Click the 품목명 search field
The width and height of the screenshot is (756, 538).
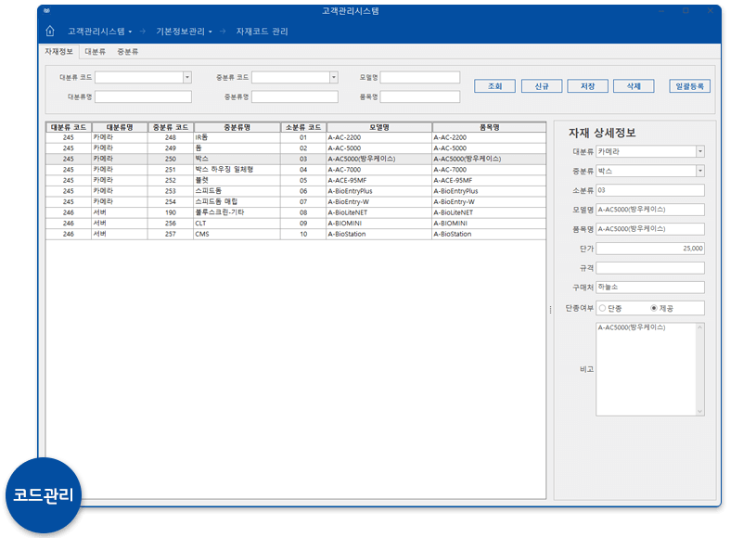[420, 96]
